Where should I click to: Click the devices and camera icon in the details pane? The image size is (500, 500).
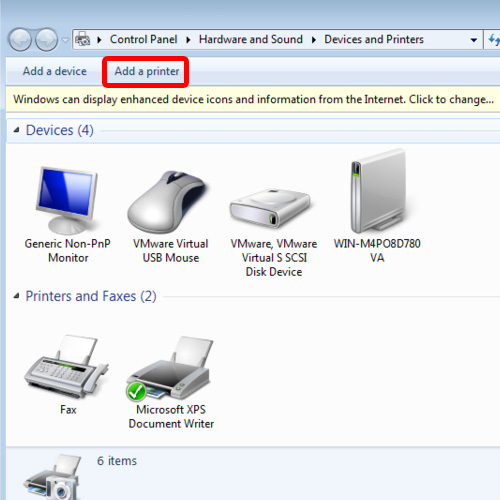coord(53,477)
